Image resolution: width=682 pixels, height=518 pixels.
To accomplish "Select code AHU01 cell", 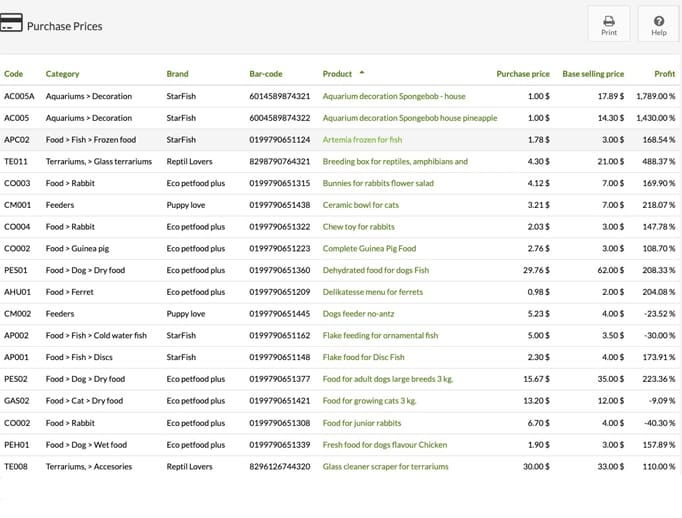I will (17, 292).
